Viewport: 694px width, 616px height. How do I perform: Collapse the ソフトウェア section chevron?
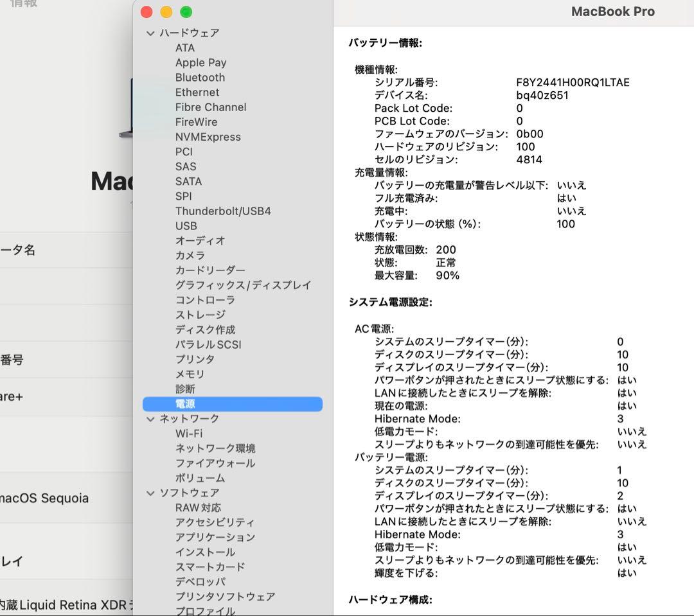(x=150, y=493)
